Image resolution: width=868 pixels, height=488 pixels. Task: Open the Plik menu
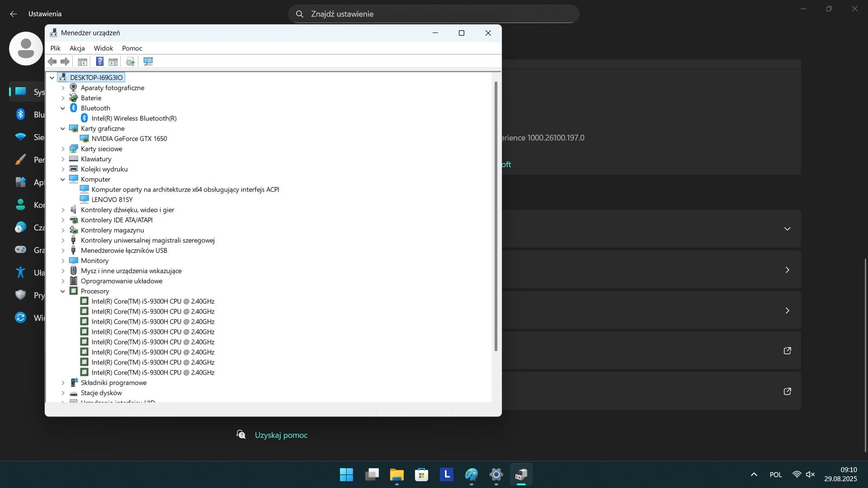(55, 48)
